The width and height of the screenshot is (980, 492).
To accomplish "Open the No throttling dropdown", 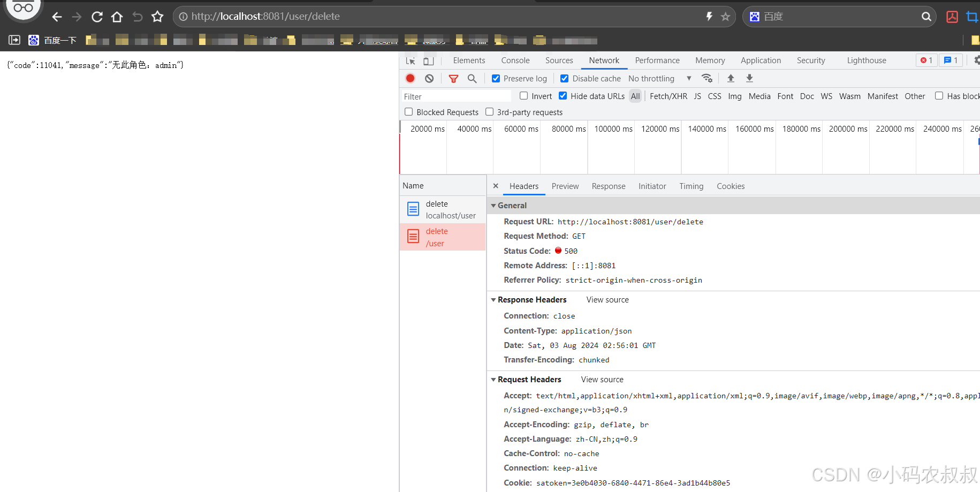I will pyautogui.click(x=660, y=79).
